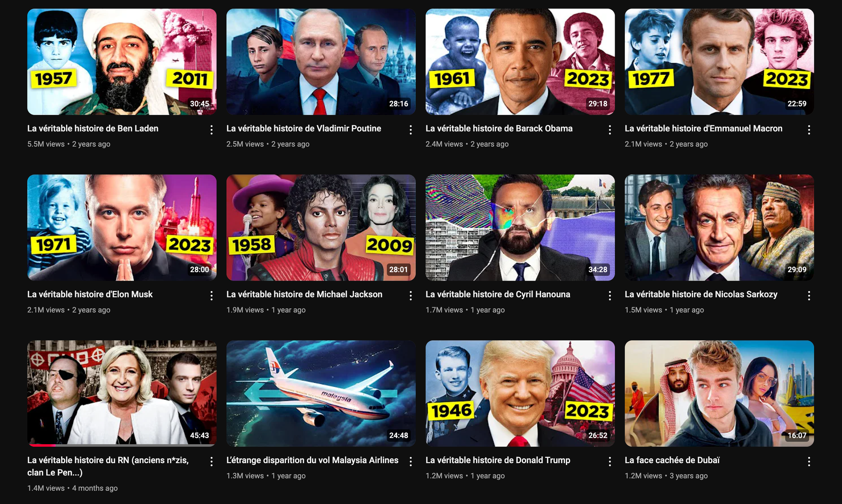This screenshot has height=504, width=842.
Task: Open title link La véritable histoire de Ben Laden
Action: [93, 128]
